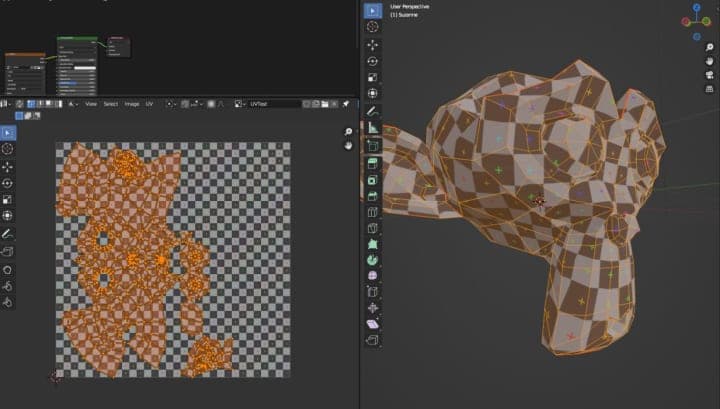Image resolution: width=720 pixels, height=409 pixels.
Task: Expand the pivot point dropdown in UV header
Action: [x=172, y=103]
